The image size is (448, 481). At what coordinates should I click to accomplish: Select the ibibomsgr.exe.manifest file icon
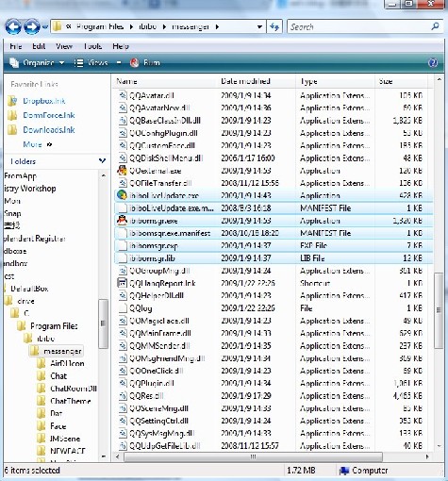click(122, 233)
